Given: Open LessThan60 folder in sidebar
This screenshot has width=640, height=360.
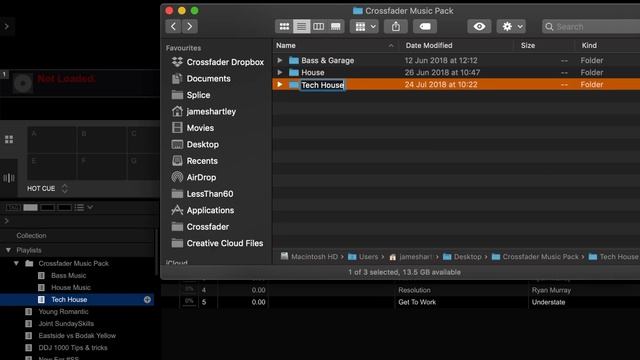Looking at the screenshot, I should [x=202, y=194].
